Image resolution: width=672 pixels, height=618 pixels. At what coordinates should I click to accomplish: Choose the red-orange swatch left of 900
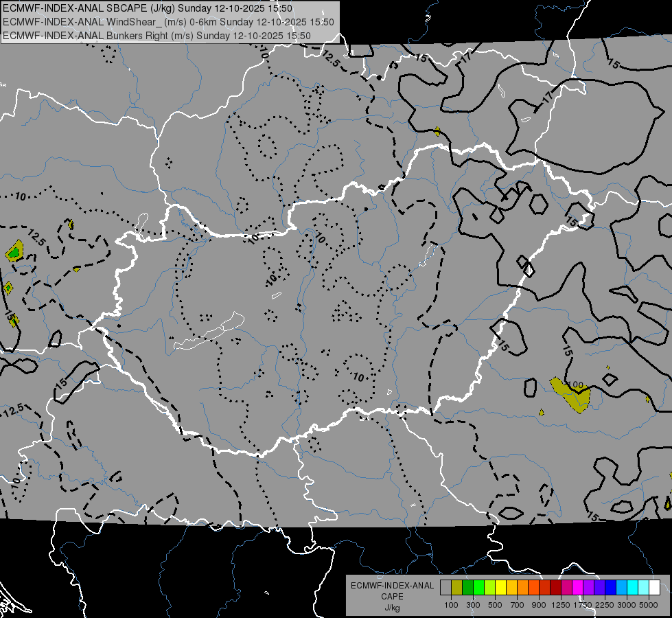(533, 588)
